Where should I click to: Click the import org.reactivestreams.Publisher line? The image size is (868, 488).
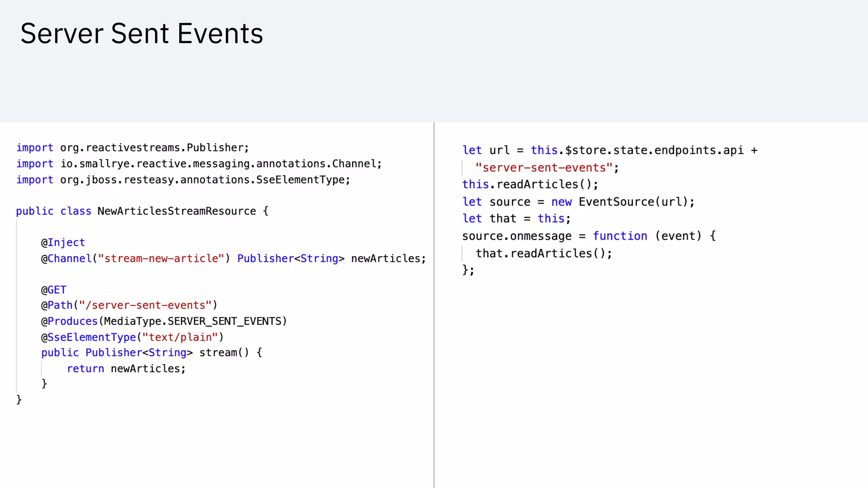pyautogui.click(x=133, y=148)
